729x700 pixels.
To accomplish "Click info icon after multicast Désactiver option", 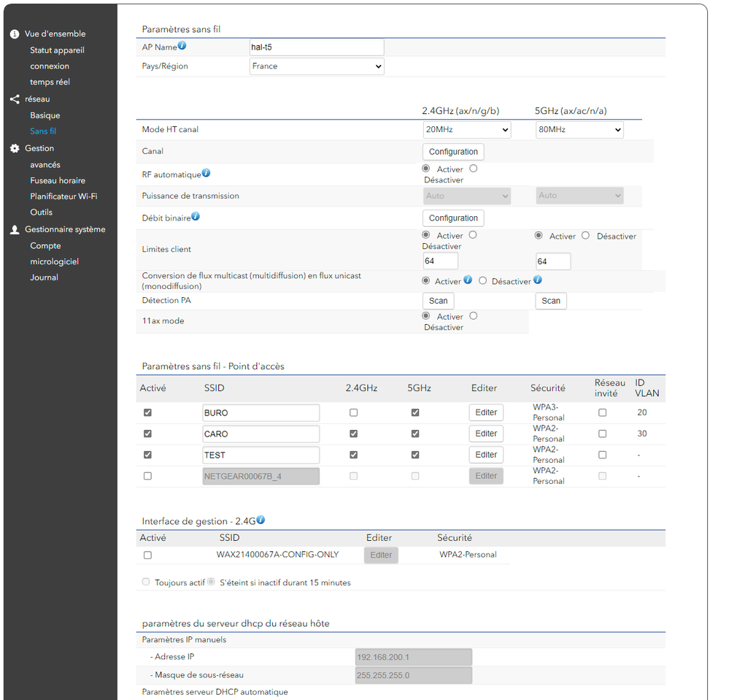I will tap(538, 280).
